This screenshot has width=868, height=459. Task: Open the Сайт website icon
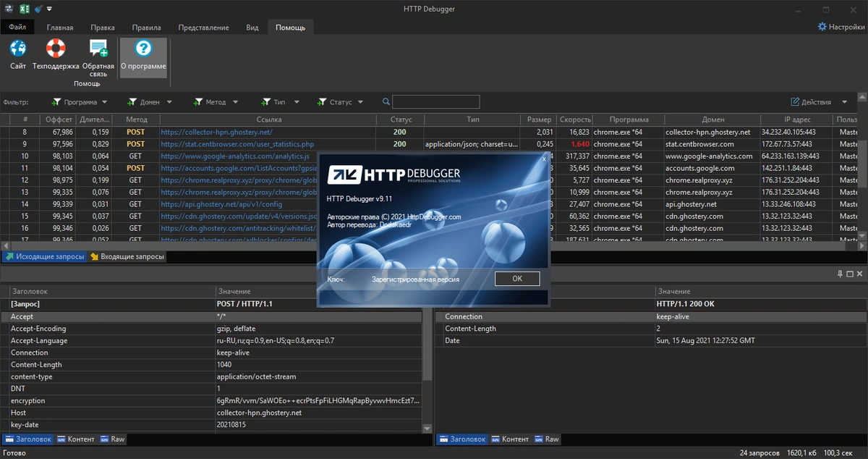18,49
